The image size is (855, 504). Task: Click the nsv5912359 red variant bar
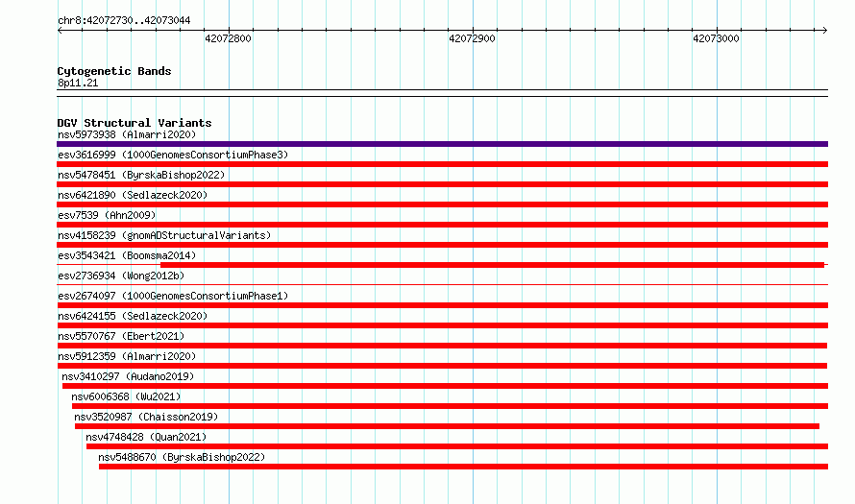click(442, 366)
